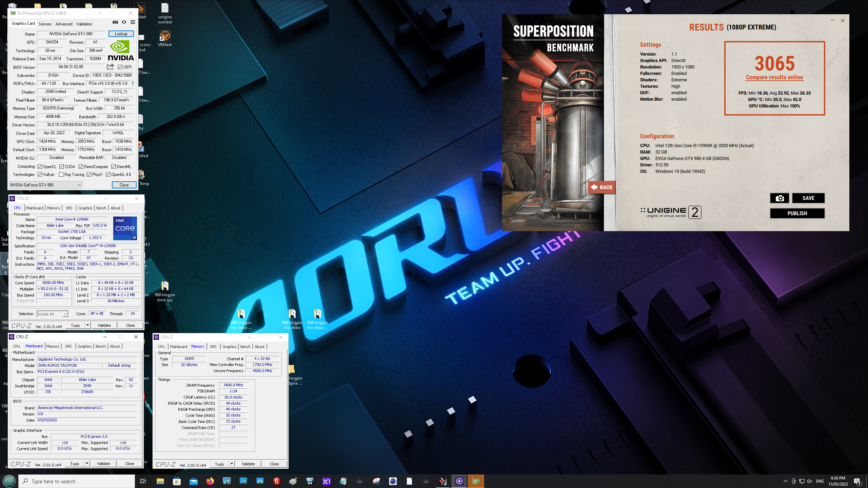Open Mail app from the taskbar
868x488 pixels.
point(193,481)
